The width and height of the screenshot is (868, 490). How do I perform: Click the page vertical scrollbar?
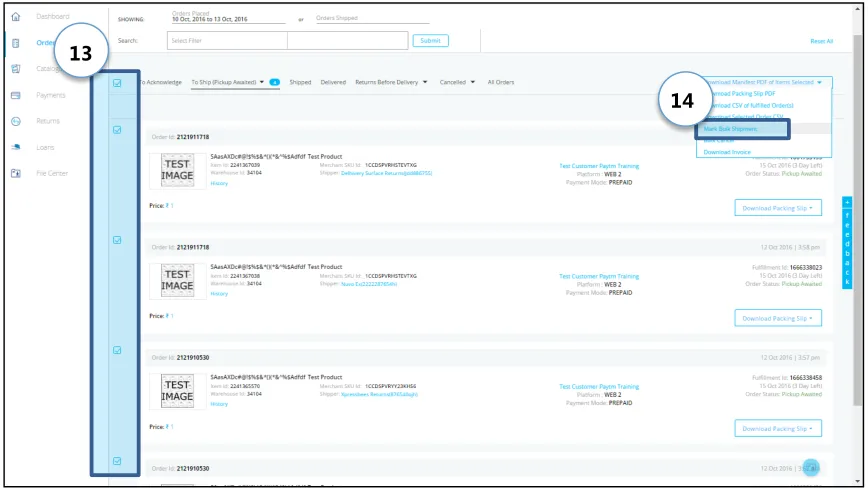(857, 244)
